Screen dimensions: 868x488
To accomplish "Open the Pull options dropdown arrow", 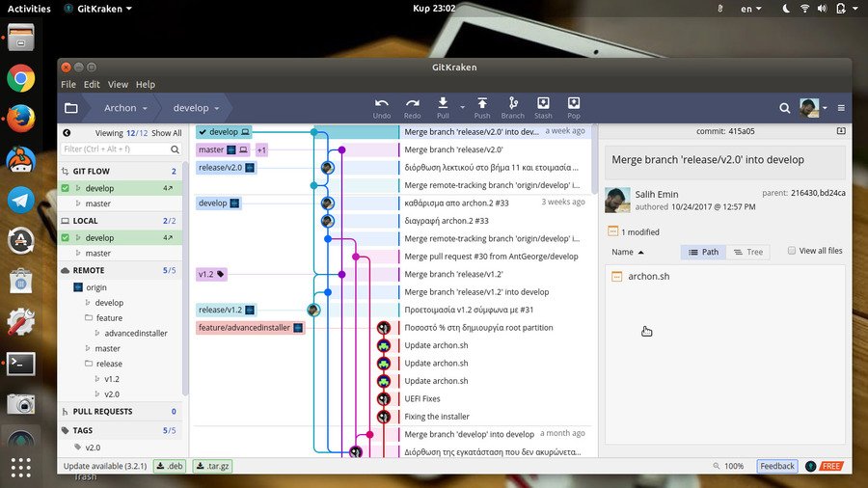I will click(x=462, y=107).
